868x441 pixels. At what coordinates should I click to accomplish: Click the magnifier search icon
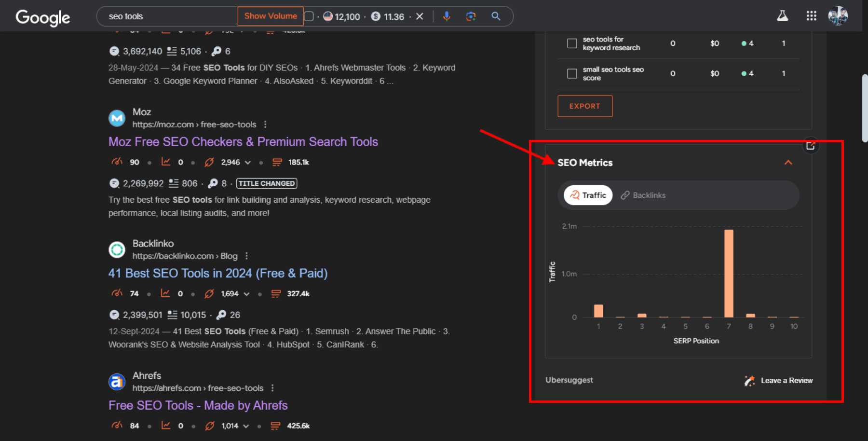496,16
